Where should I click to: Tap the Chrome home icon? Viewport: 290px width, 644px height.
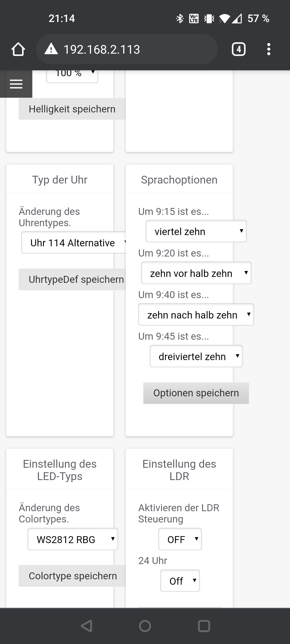click(18, 49)
